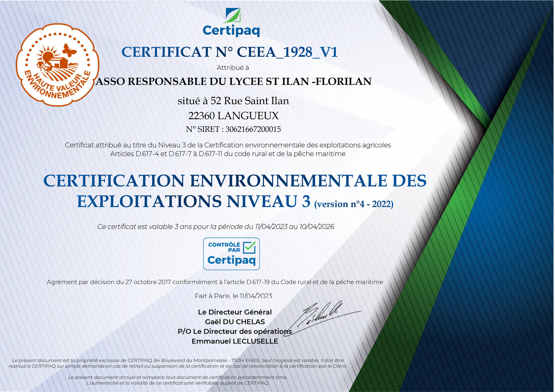Click the address line 52 Rue Saint Ilan
Viewport: 555px width, 392px height.
coord(233,101)
